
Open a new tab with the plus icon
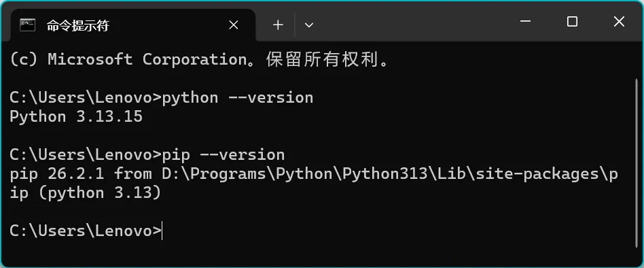pyautogui.click(x=278, y=25)
